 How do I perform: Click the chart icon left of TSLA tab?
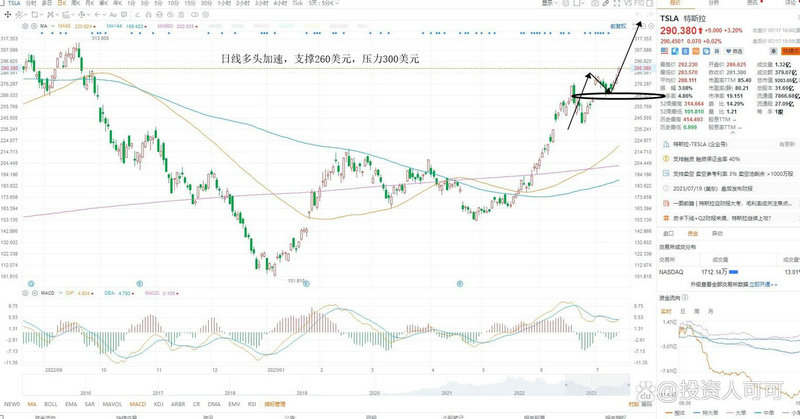click(4, 5)
